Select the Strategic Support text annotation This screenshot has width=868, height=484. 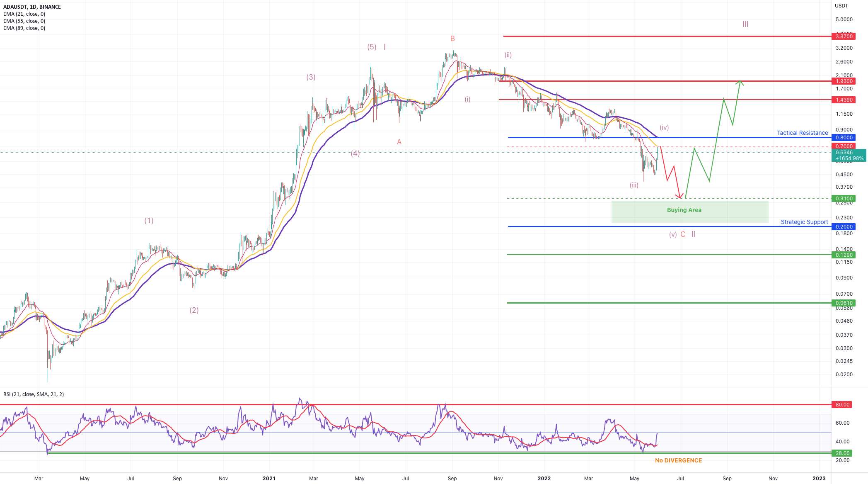click(805, 222)
